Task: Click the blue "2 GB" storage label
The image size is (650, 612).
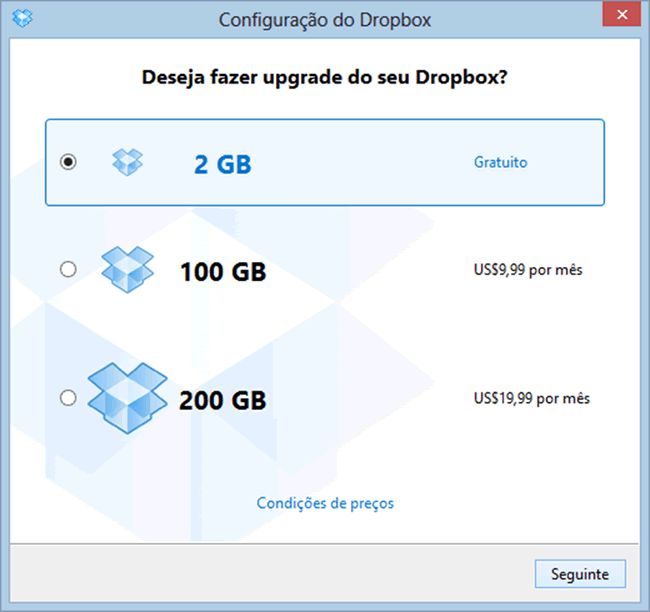Action: (223, 164)
